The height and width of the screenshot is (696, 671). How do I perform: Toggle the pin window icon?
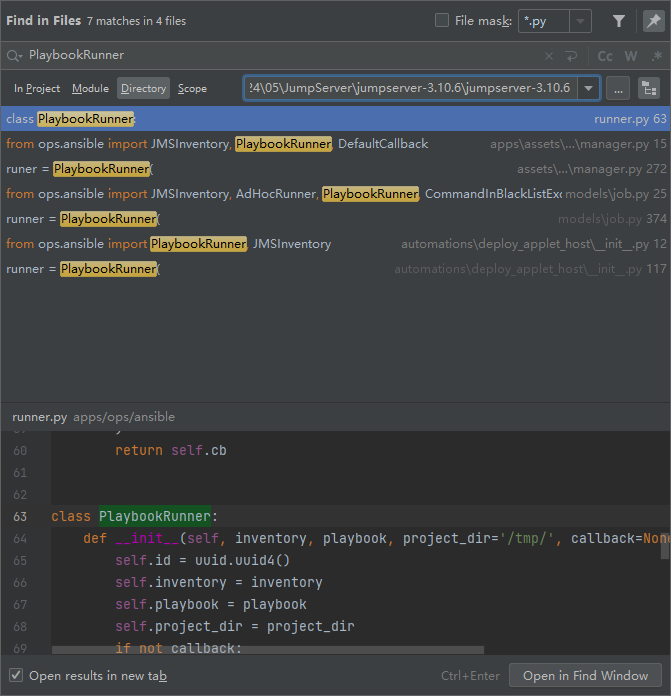[x=652, y=21]
